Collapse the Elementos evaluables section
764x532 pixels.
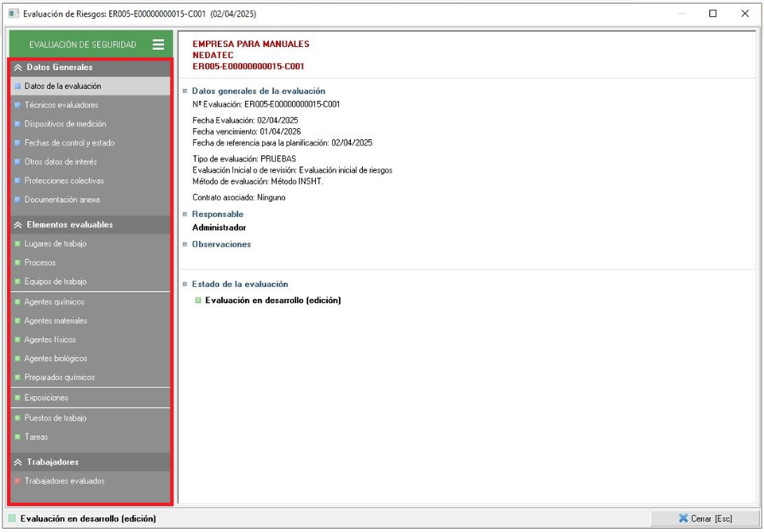click(18, 225)
